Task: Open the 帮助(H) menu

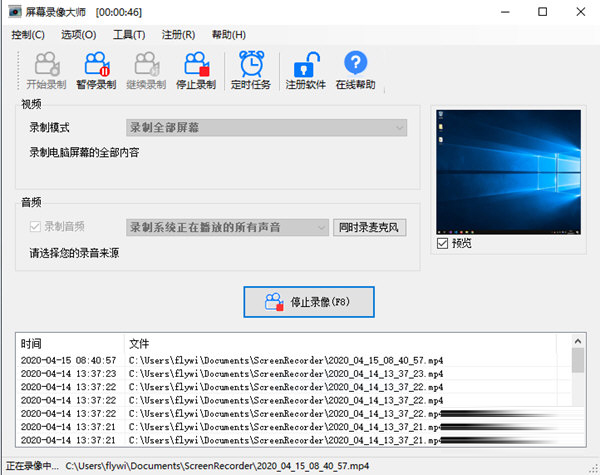Action: click(x=229, y=35)
